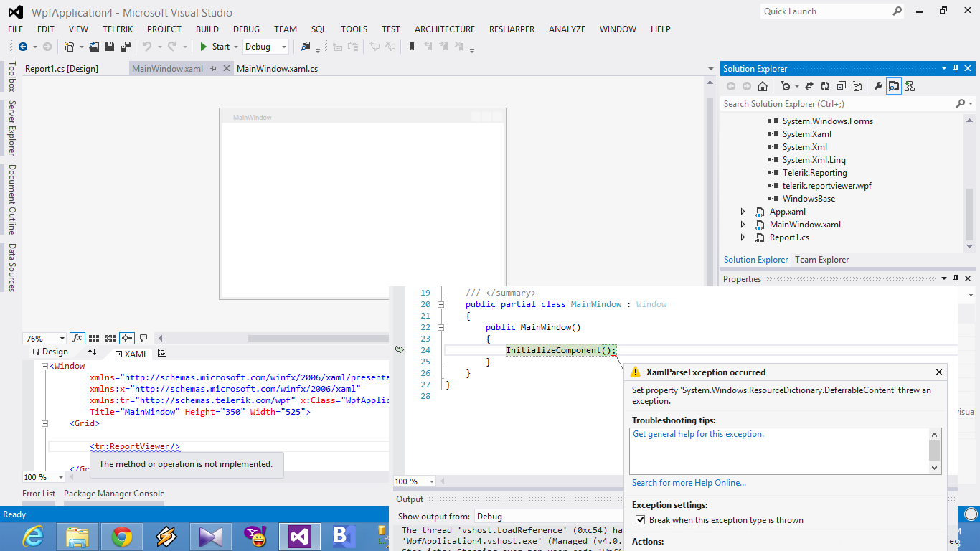Click Collapse All icon in Solution Explorer

coord(840,86)
